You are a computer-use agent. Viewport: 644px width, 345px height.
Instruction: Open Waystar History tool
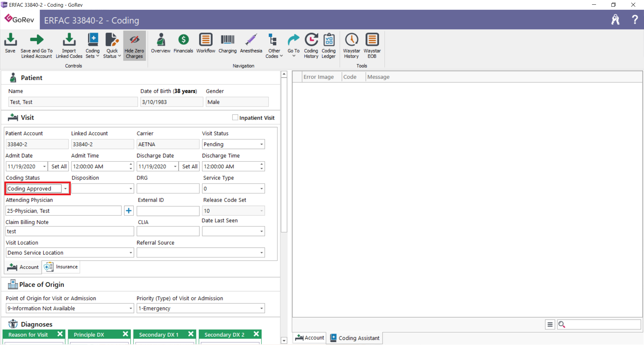(352, 46)
